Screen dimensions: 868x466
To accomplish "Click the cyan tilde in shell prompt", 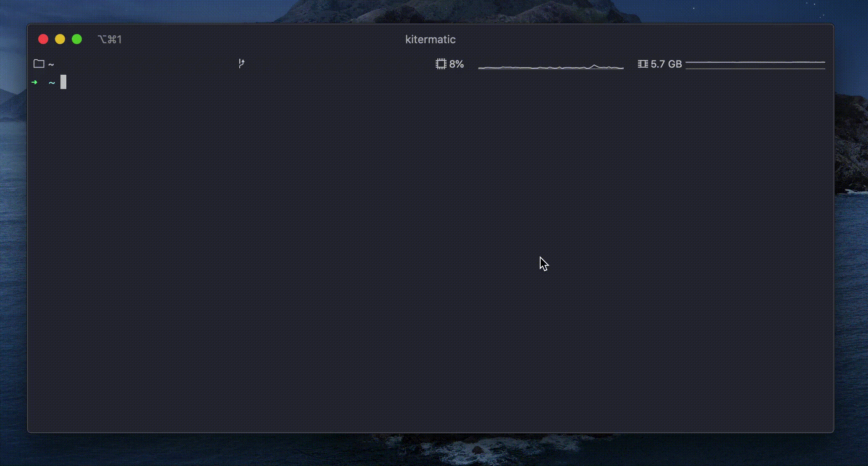I will [52, 83].
